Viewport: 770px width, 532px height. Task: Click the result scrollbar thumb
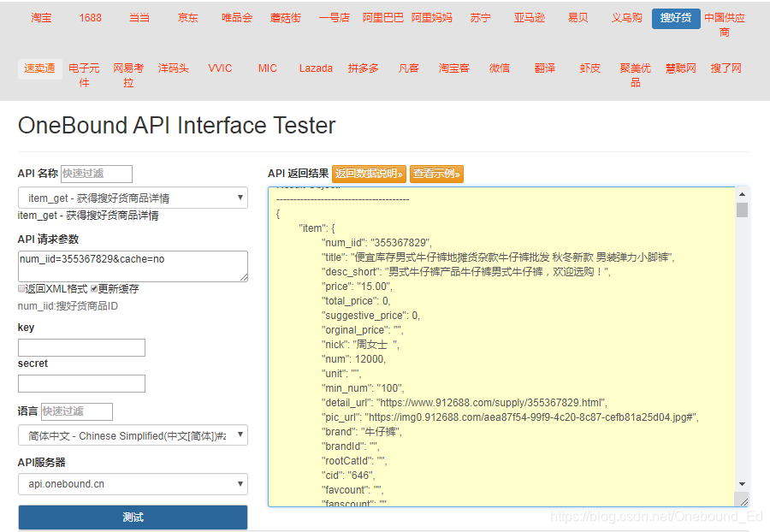tap(742, 210)
